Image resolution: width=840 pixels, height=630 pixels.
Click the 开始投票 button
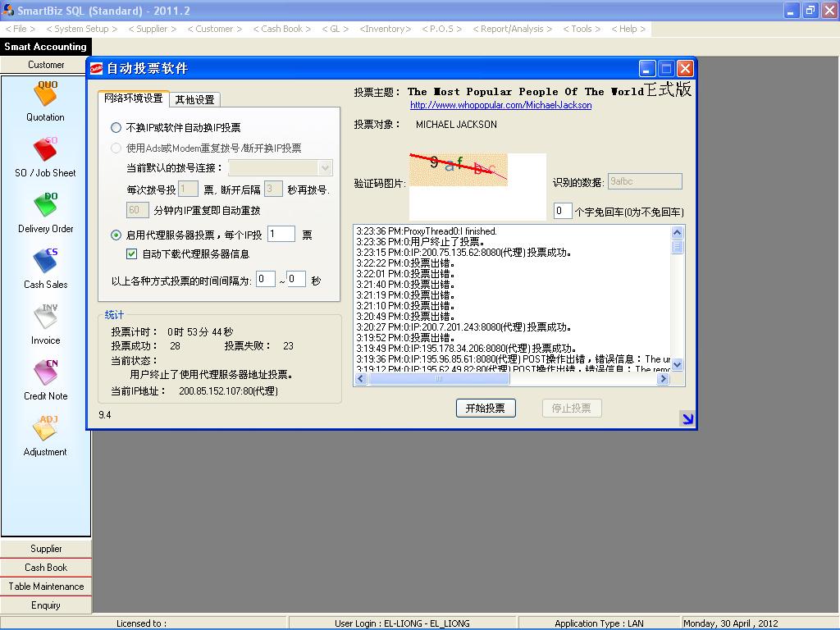point(486,408)
